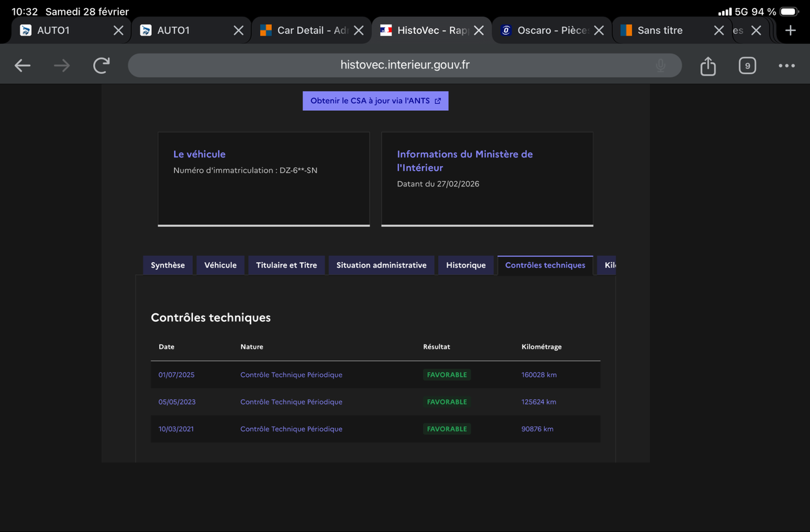Click the Résultat column header
Image resolution: width=810 pixels, height=532 pixels.
click(x=437, y=347)
